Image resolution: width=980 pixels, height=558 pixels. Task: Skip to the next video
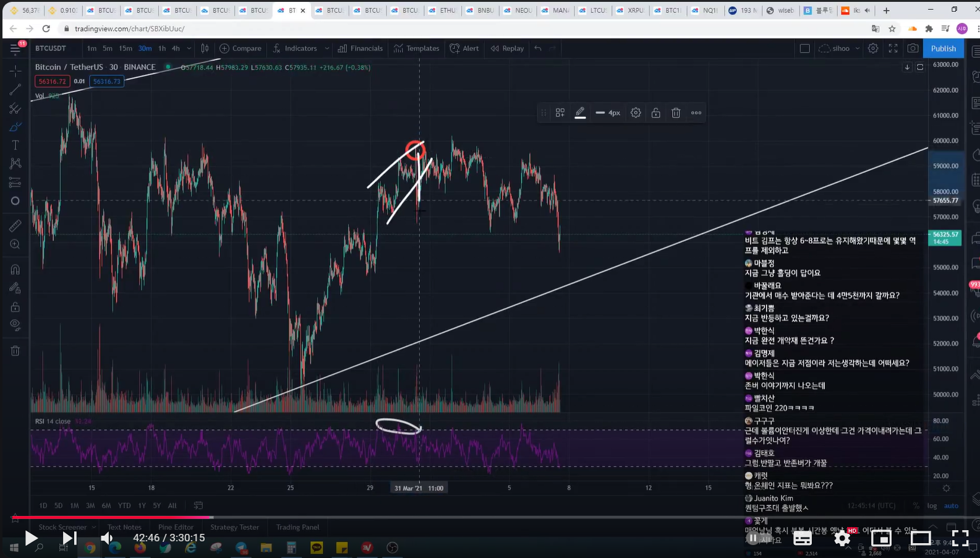pyautogui.click(x=69, y=538)
